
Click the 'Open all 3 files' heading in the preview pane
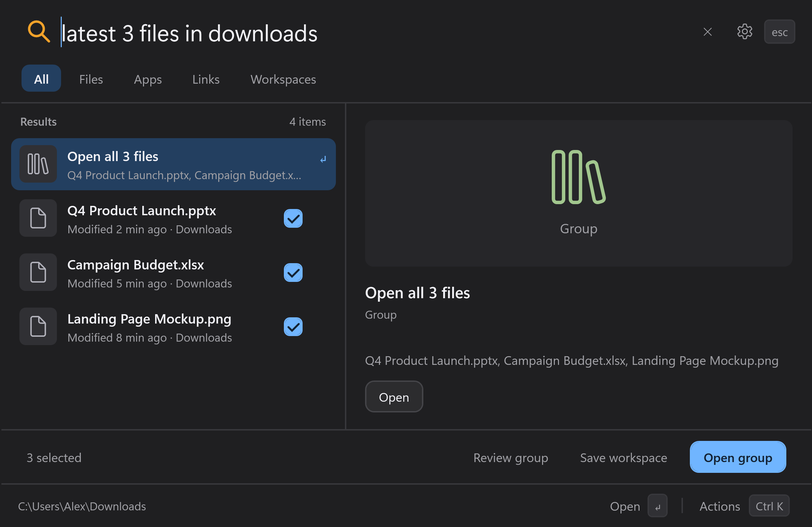coord(417,293)
